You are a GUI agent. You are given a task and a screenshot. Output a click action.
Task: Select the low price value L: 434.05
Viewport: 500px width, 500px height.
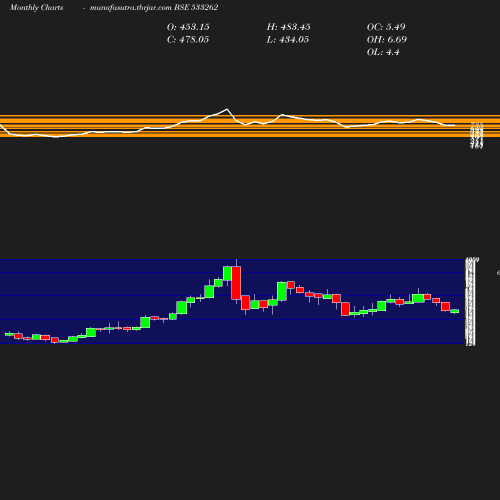[x=288, y=40]
